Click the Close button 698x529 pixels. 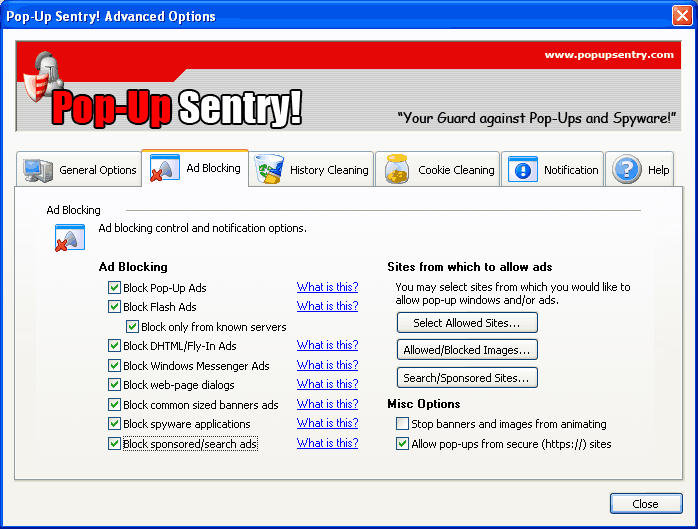tap(645, 504)
